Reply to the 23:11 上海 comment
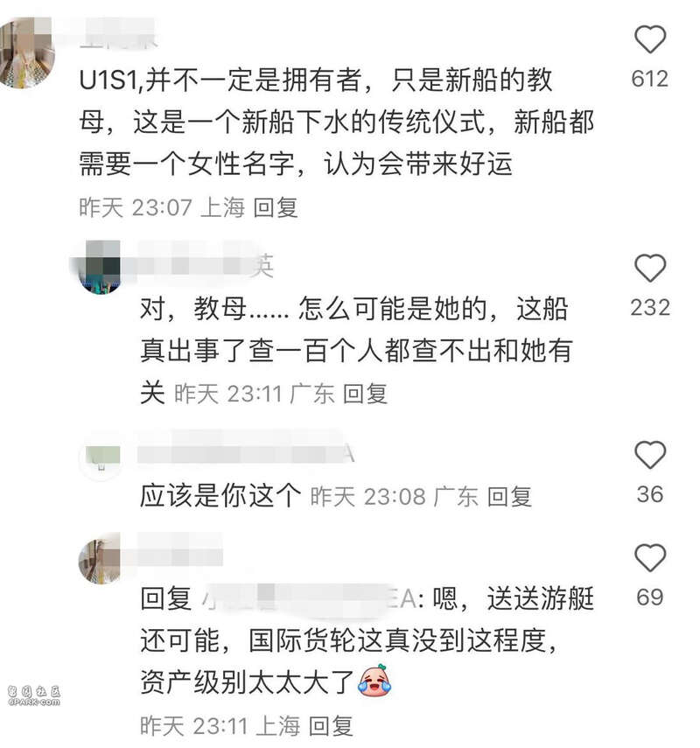The image size is (700, 748). (330, 726)
